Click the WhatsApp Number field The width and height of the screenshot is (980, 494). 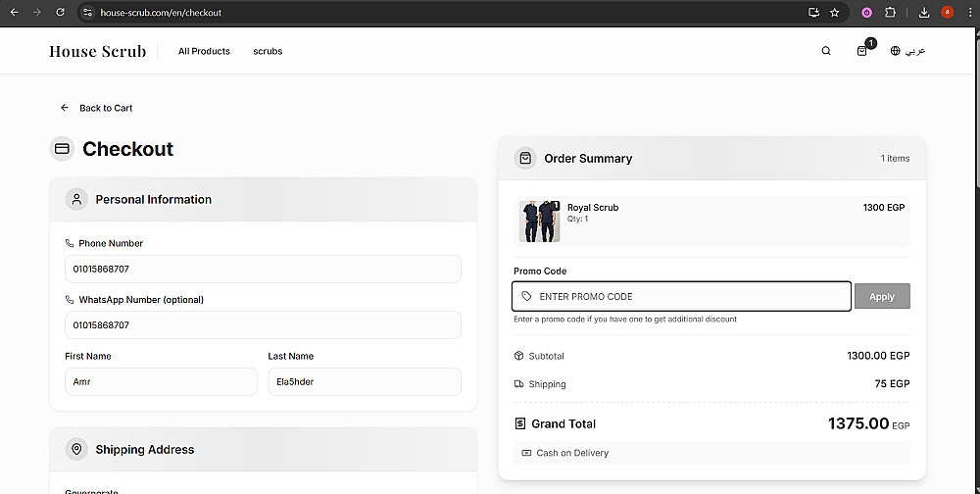pyautogui.click(x=263, y=324)
